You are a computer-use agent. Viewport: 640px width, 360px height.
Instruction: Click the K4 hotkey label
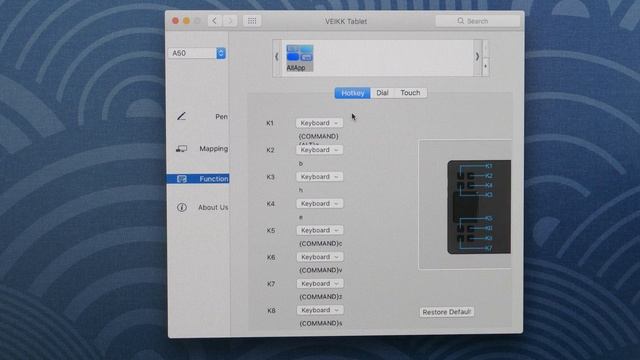click(x=271, y=204)
